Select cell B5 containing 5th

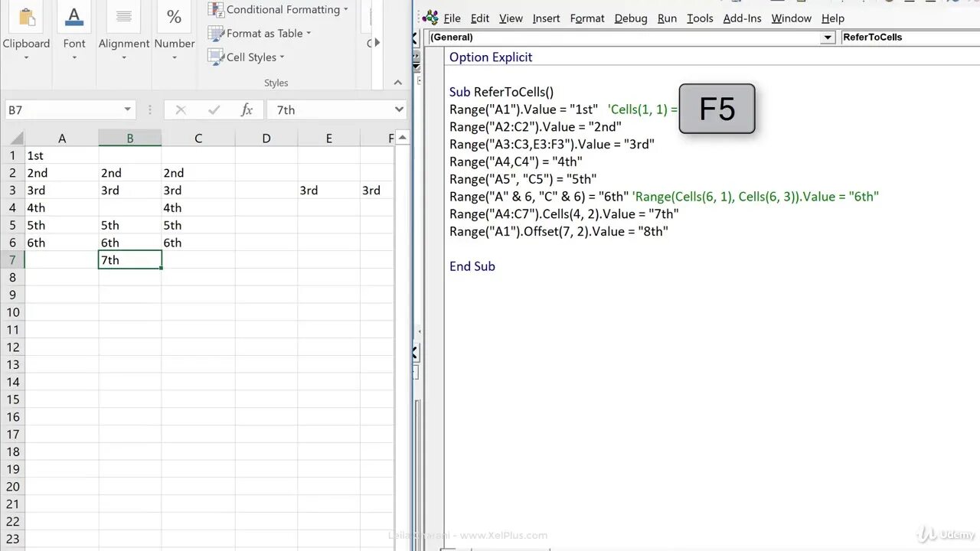tap(130, 225)
